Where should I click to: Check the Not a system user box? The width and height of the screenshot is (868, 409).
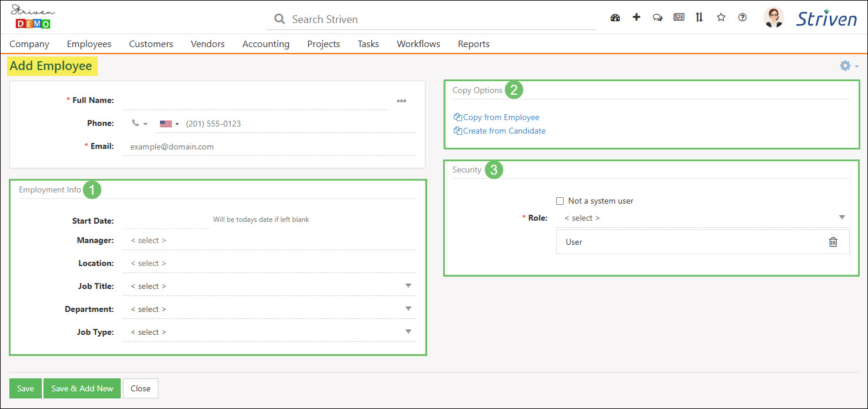[560, 201]
